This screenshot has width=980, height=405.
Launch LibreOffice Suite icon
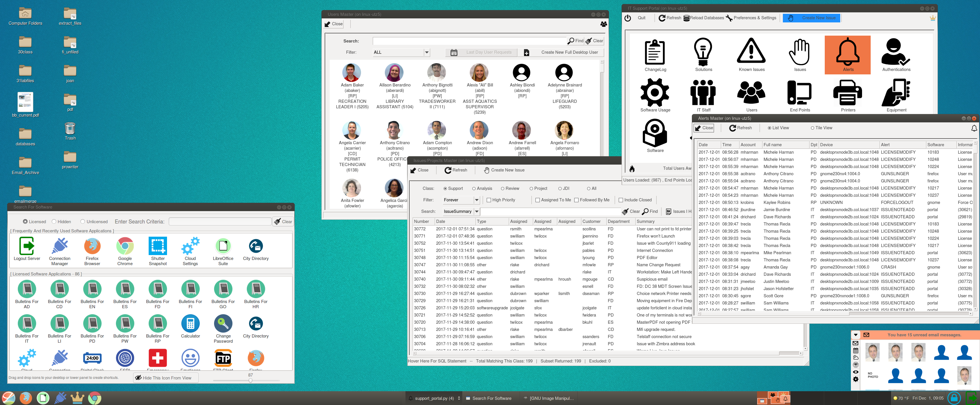(x=223, y=251)
